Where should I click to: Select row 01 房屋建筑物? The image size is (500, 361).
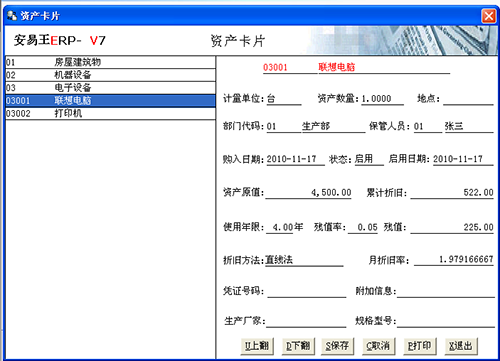pos(110,62)
